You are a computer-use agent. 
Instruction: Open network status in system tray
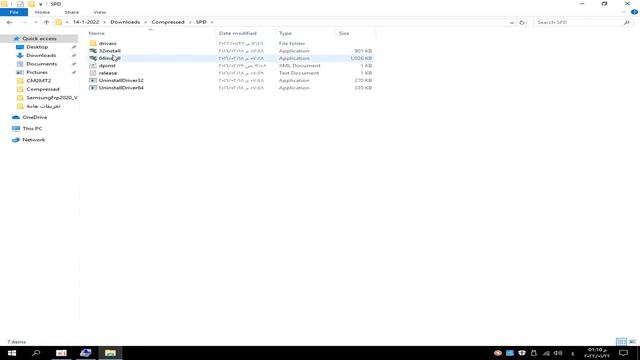546,353
